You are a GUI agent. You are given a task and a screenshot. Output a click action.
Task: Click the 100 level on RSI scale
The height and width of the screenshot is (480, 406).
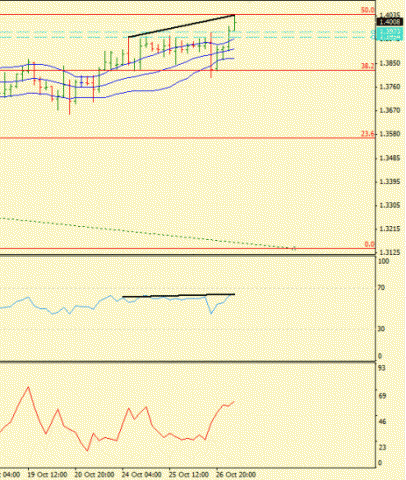pos(384,261)
